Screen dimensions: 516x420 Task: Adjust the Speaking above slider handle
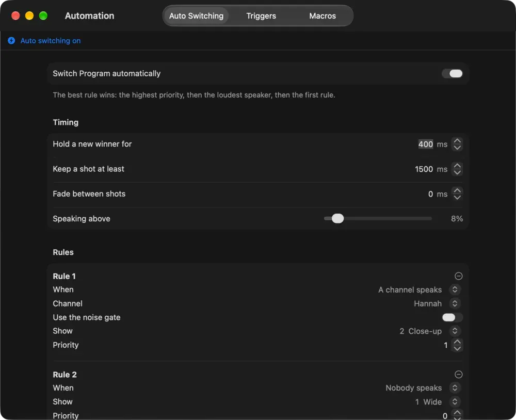(337, 218)
